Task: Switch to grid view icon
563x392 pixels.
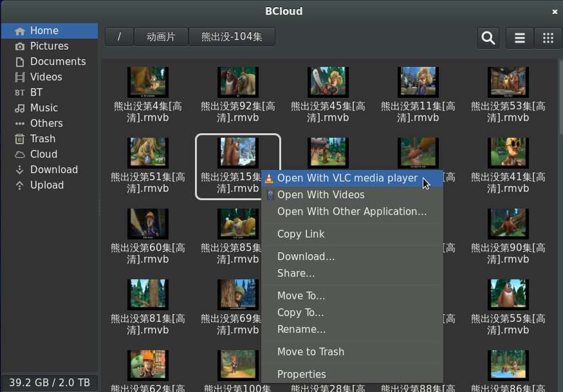Action: 548,38
